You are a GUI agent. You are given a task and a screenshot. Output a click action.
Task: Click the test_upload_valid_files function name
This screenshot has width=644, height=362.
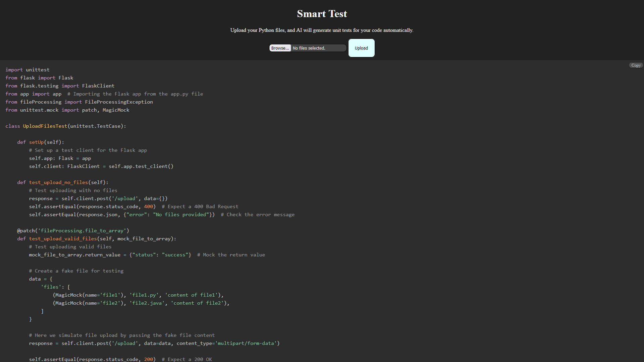coord(63,239)
